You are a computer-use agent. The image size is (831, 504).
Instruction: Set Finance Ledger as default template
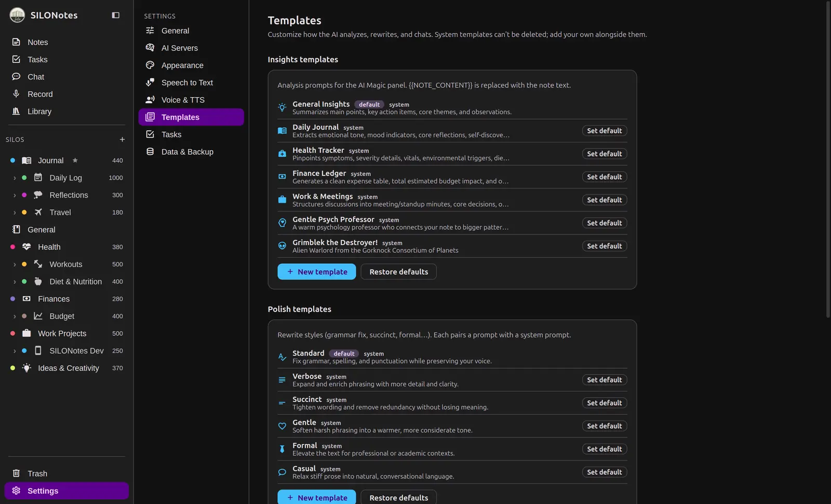click(x=604, y=177)
